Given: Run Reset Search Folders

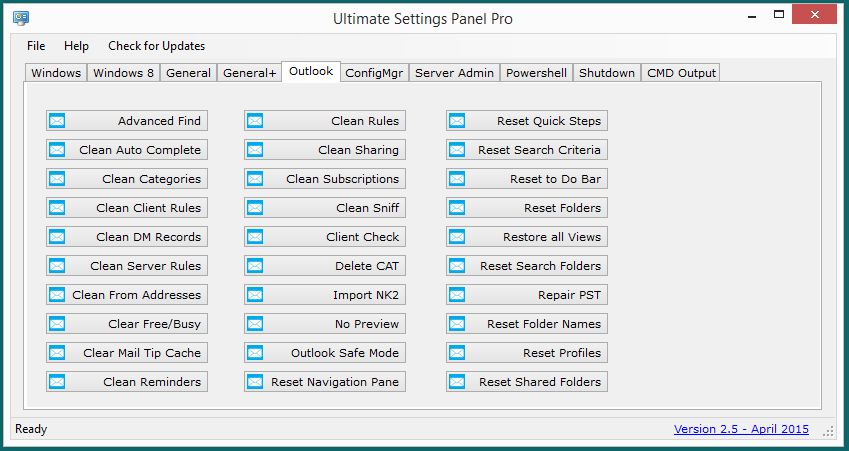Looking at the screenshot, I should point(527,266).
